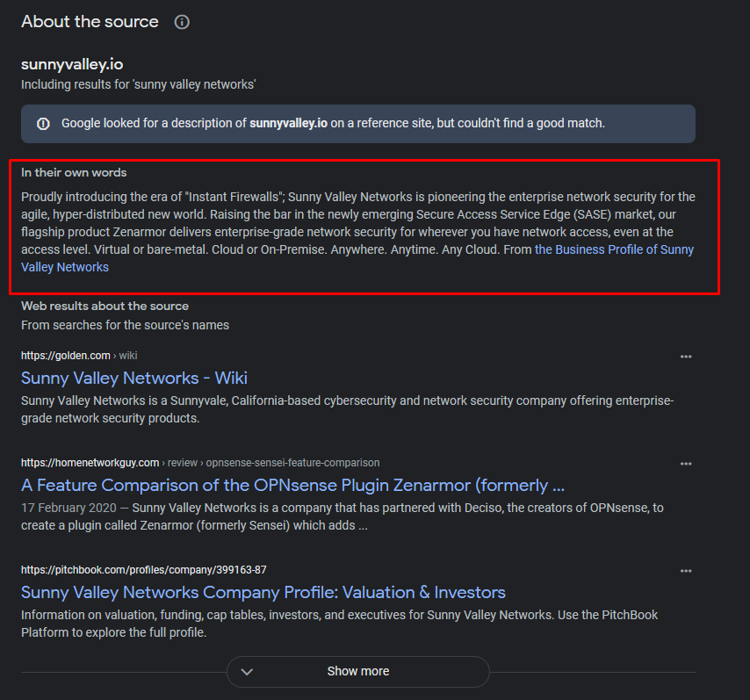Click the alert icon in the Google notice banner

click(44, 124)
